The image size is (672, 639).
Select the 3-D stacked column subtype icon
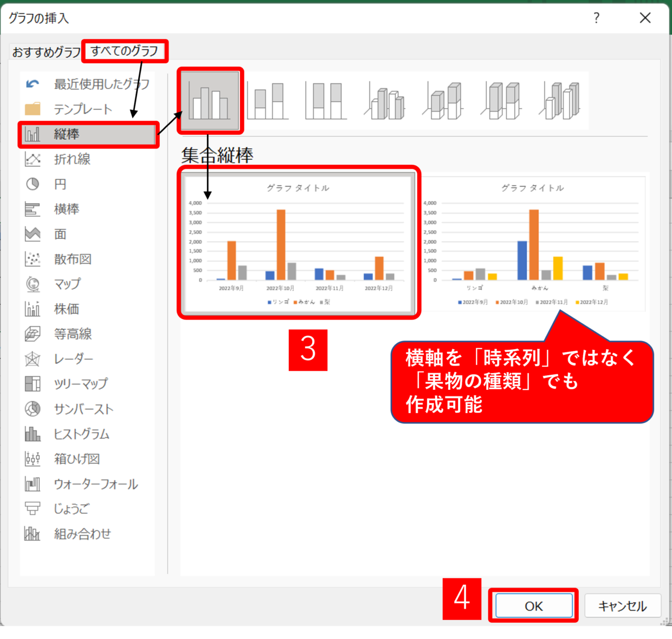point(443,101)
